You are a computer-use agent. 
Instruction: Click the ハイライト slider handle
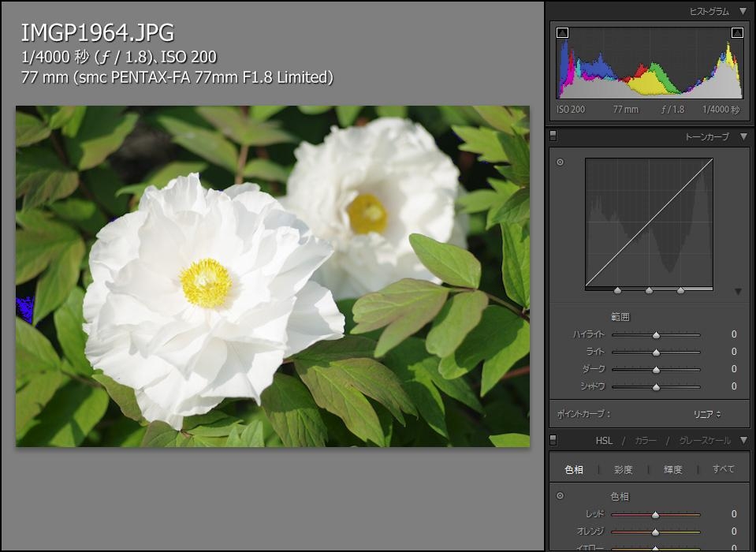click(x=656, y=335)
